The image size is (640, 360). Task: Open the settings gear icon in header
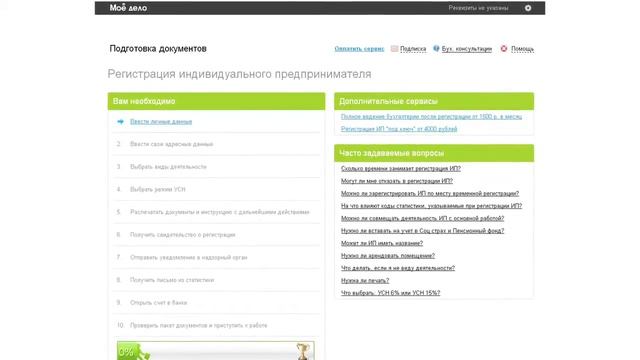[x=528, y=8]
